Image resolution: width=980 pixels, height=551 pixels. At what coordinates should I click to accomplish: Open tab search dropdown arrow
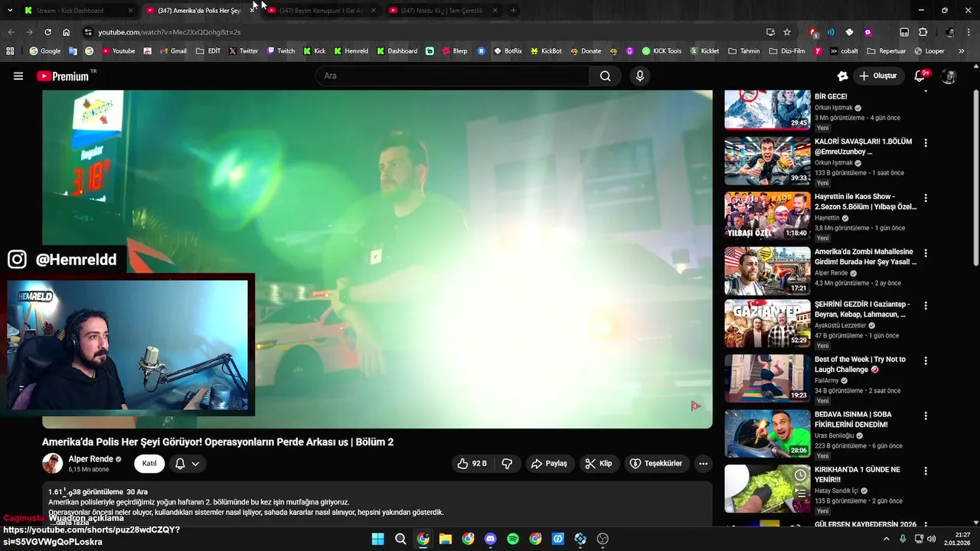point(10,11)
